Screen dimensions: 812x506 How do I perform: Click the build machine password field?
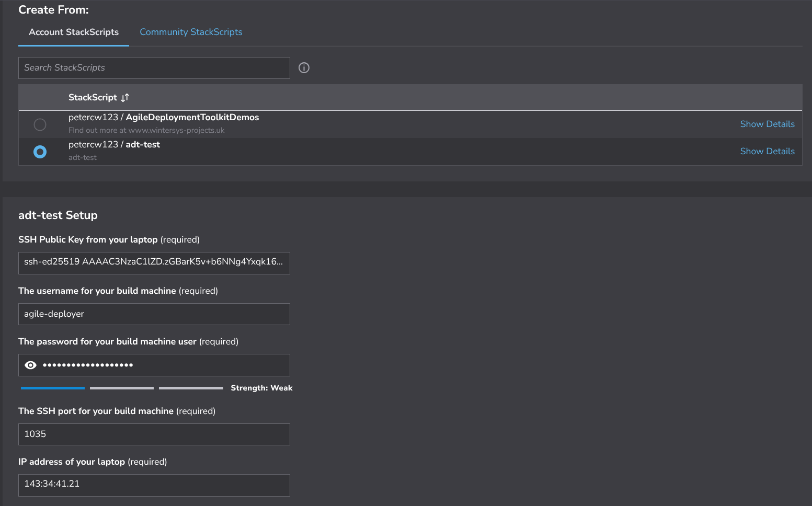click(x=162, y=365)
